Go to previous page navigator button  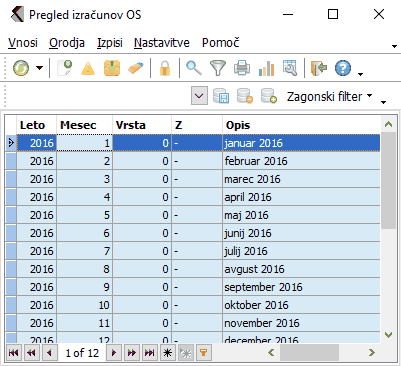32,353
